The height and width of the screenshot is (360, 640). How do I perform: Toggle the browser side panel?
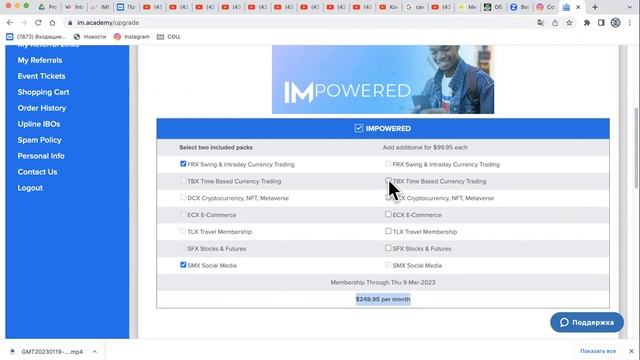601,23
